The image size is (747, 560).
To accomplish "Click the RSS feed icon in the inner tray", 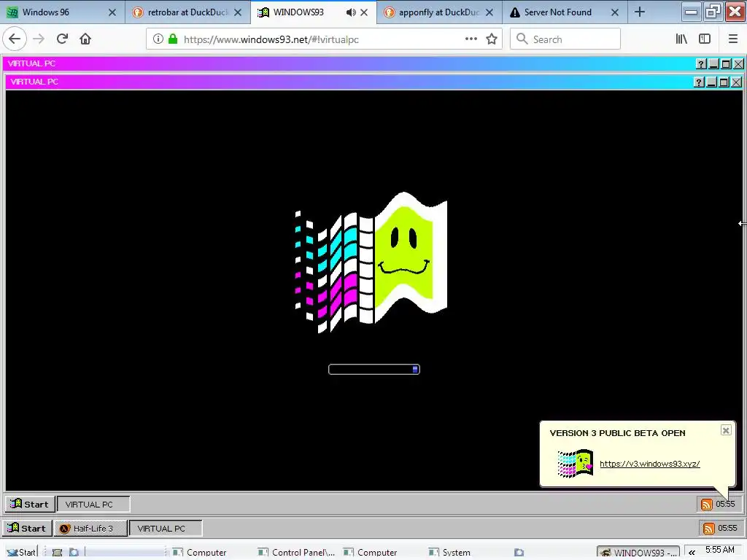I will click(706, 505).
